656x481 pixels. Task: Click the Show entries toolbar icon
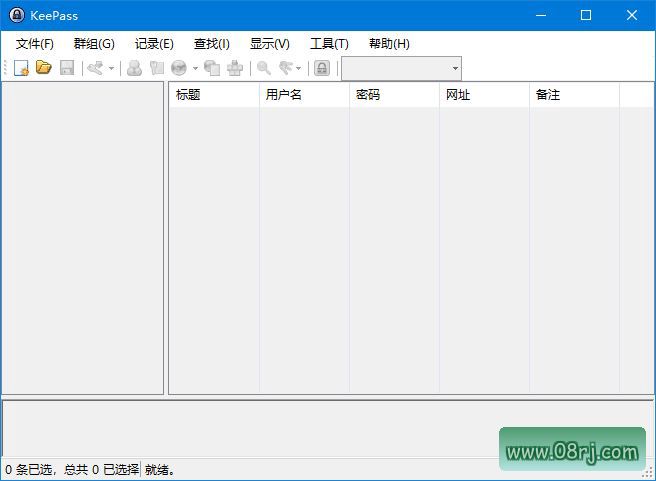286,68
